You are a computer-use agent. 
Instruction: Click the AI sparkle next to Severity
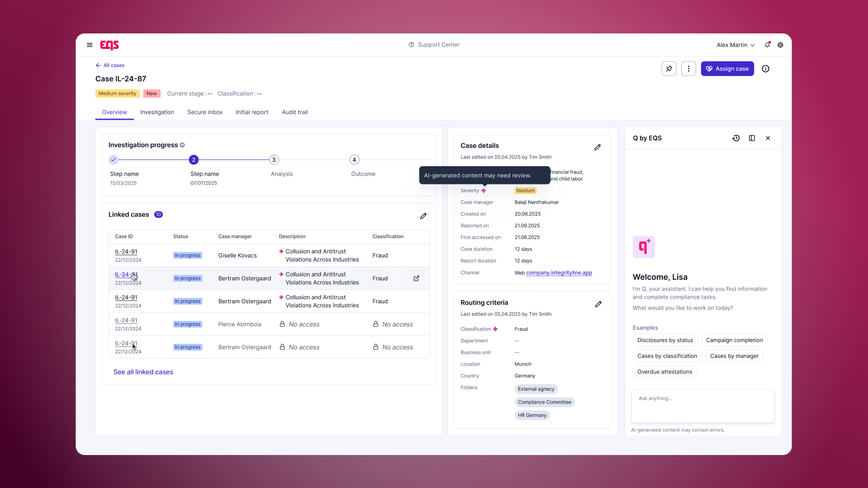pos(484,191)
